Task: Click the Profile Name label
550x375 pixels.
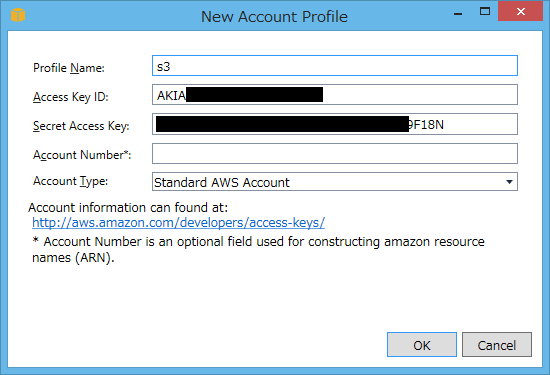Action: (69, 68)
